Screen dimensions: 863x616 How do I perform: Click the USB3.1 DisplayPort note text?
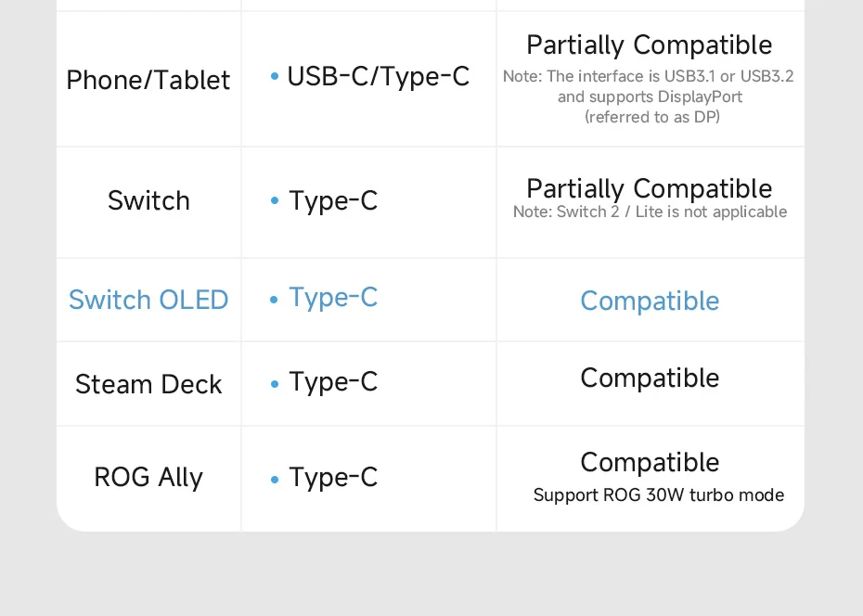(x=649, y=96)
